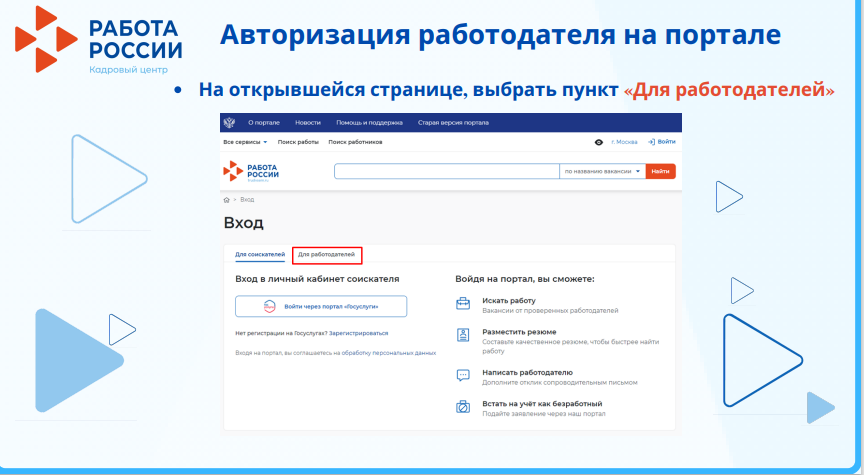Focus the vacancy search input field

point(447,171)
